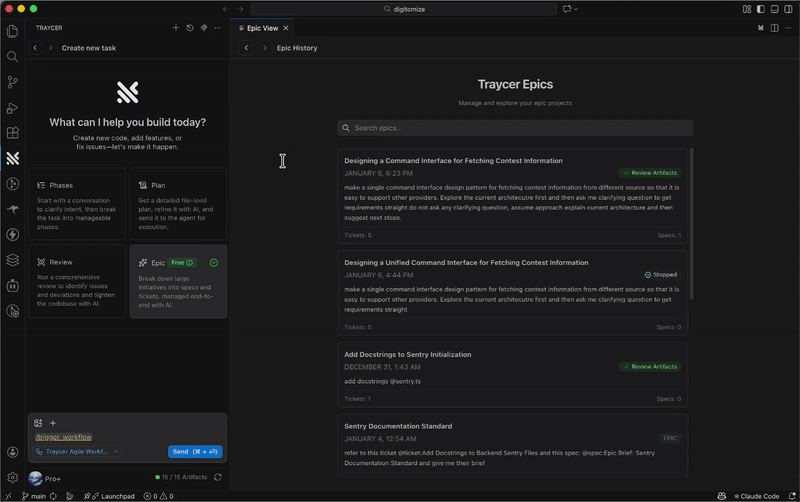Select the Epic mode card
800x502 pixels.
178,281
